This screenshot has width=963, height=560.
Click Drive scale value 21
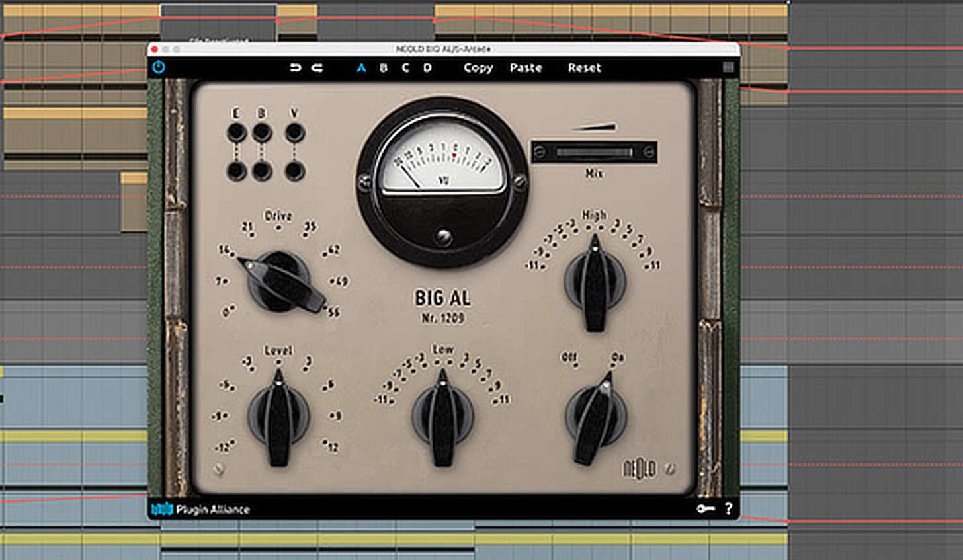click(x=247, y=227)
